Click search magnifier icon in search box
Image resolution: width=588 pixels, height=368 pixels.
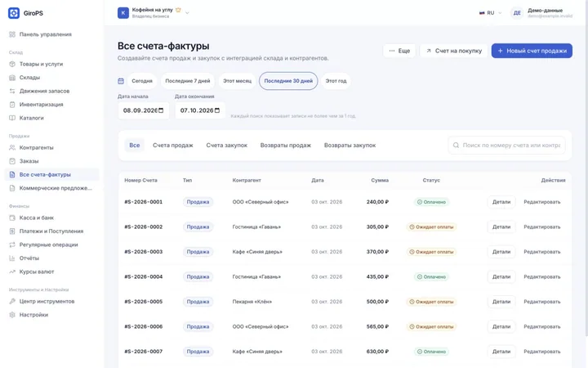(x=456, y=146)
